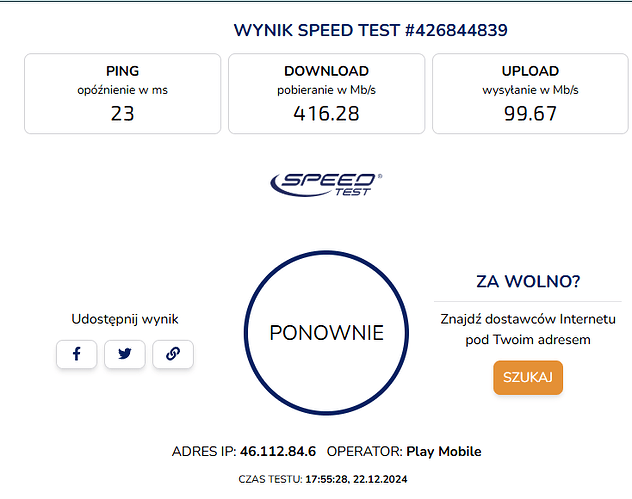Click the ZA WOLNO? heading
This screenshot has height=499, width=632.
point(529,280)
